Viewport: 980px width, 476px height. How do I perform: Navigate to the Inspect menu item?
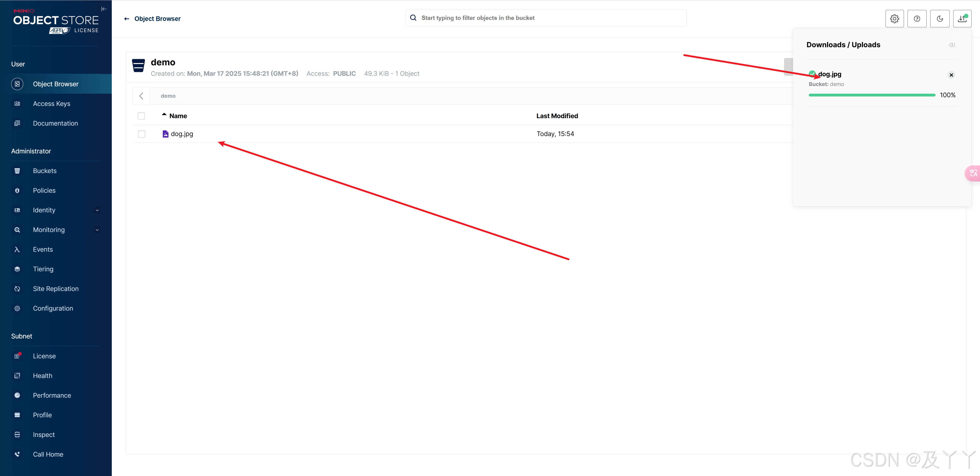[43, 434]
